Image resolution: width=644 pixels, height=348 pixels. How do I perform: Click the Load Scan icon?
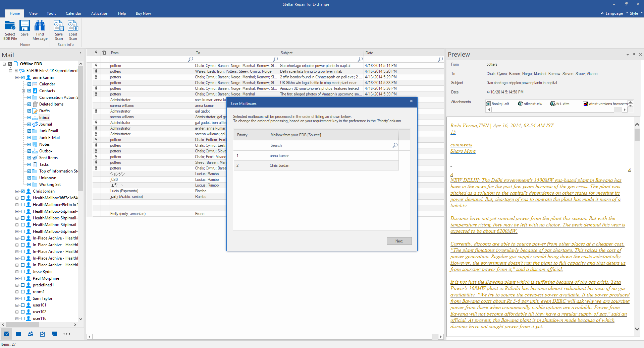pyautogui.click(x=73, y=26)
